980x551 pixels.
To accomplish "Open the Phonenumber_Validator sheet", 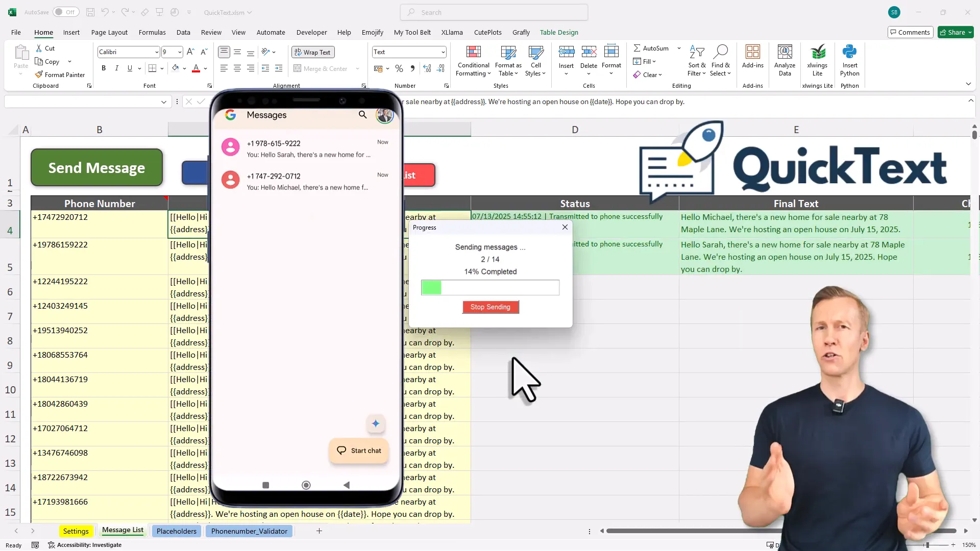I will (x=249, y=531).
